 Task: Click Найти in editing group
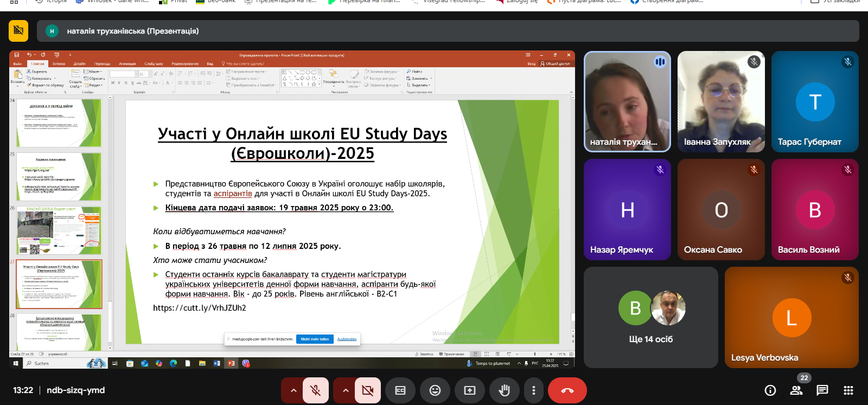(414, 72)
